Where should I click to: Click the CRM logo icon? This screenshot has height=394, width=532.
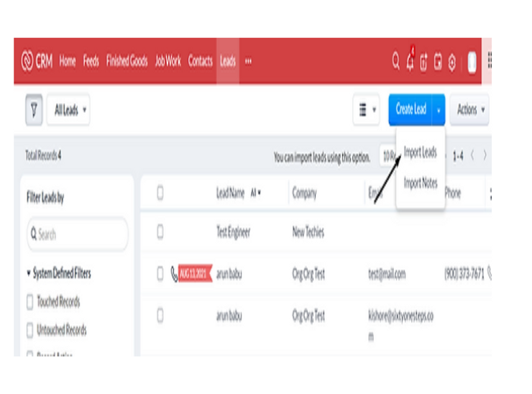point(27,61)
